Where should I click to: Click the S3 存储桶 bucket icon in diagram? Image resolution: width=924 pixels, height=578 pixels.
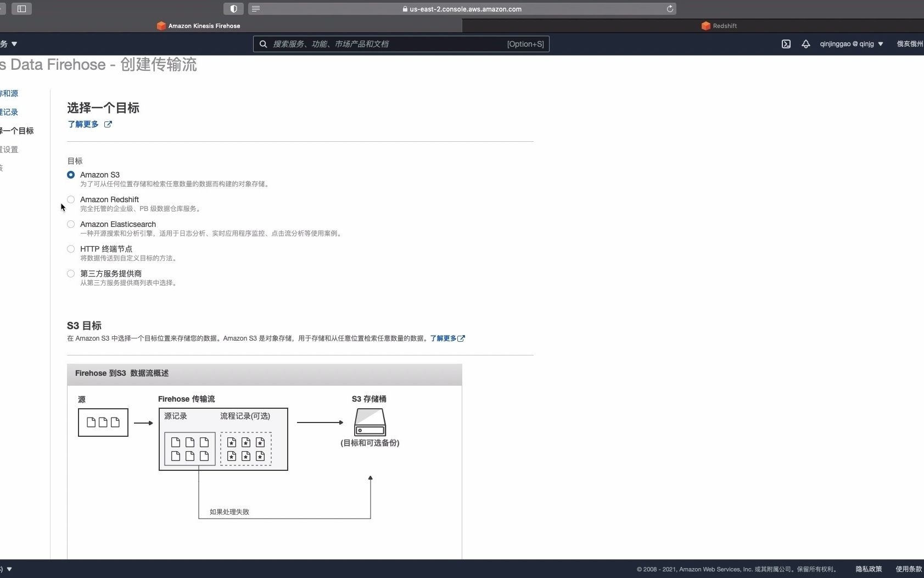click(370, 422)
